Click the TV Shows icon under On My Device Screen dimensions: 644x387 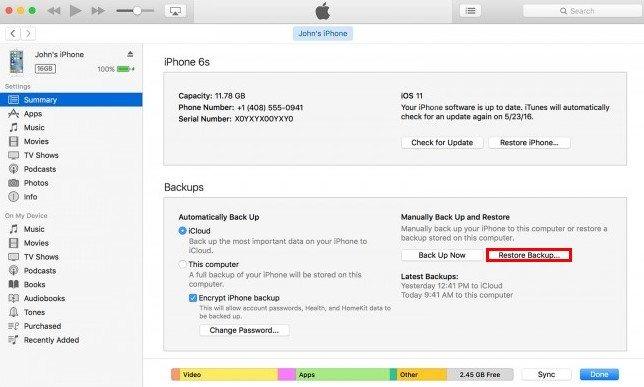(x=14, y=257)
